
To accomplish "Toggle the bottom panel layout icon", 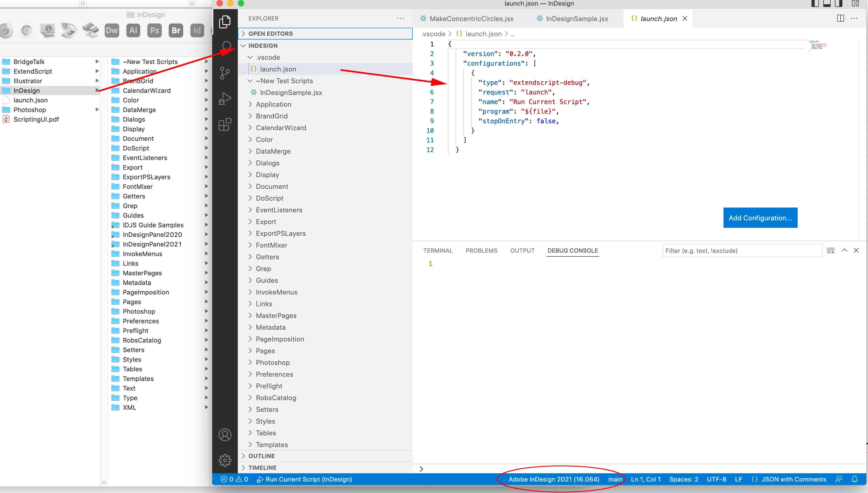I will pyautogui.click(x=827, y=4).
